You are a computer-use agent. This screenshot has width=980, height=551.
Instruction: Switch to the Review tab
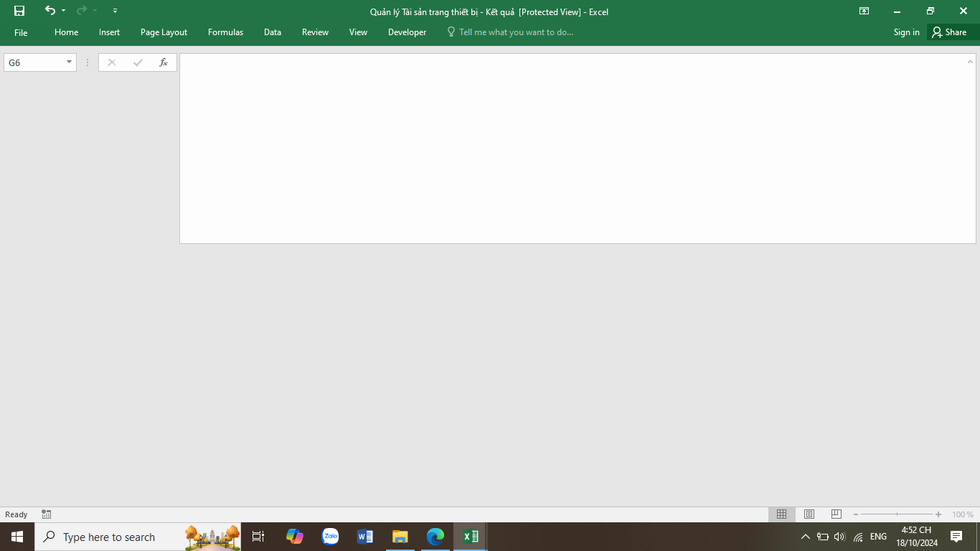pyautogui.click(x=315, y=32)
